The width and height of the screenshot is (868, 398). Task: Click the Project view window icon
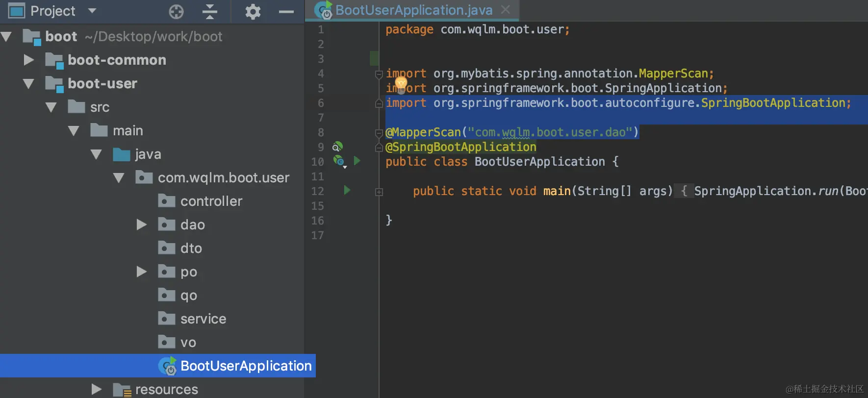(x=17, y=10)
